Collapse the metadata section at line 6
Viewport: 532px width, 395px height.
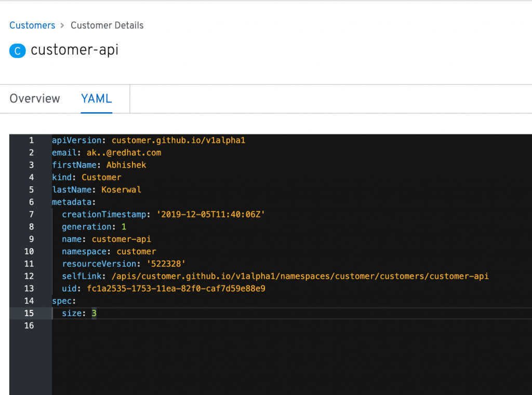[x=74, y=202]
